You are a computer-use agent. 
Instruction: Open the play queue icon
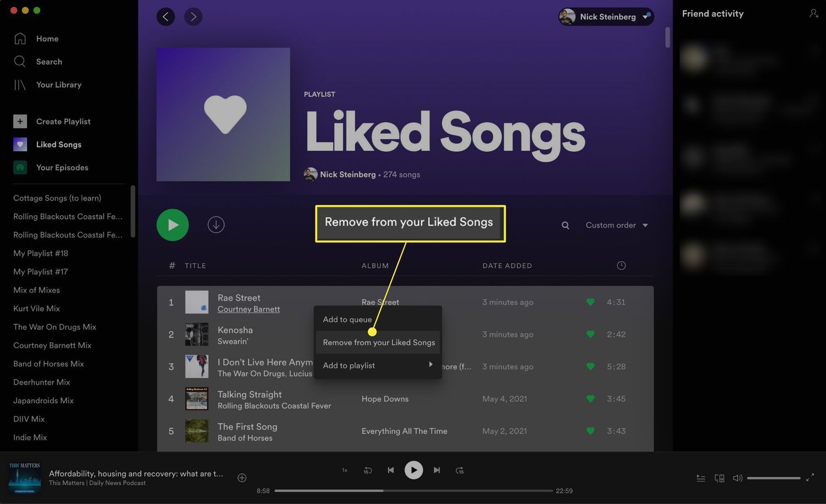(x=700, y=478)
